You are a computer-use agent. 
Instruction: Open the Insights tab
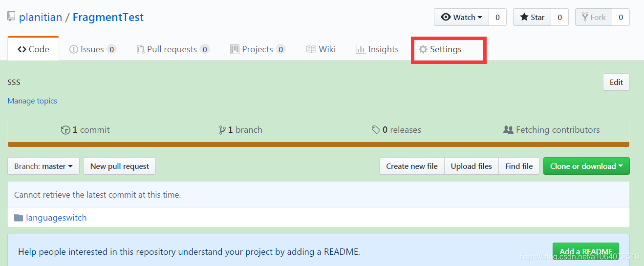(x=377, y=49)
